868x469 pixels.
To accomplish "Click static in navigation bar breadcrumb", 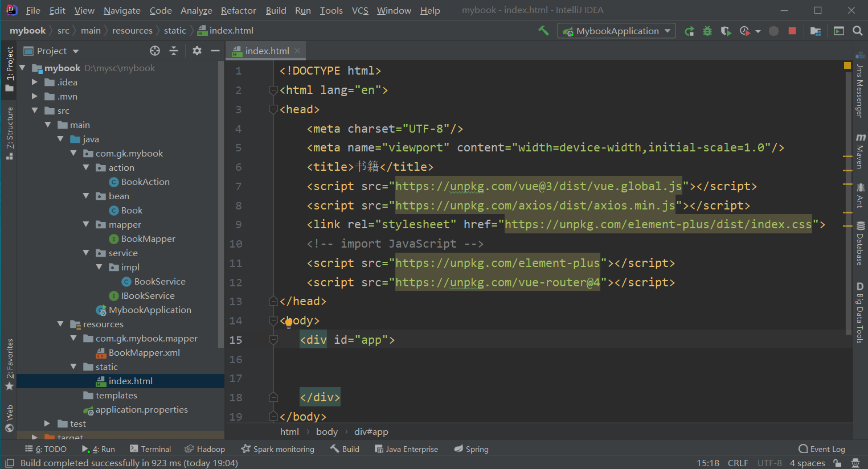I will click(x=175, y=31).
